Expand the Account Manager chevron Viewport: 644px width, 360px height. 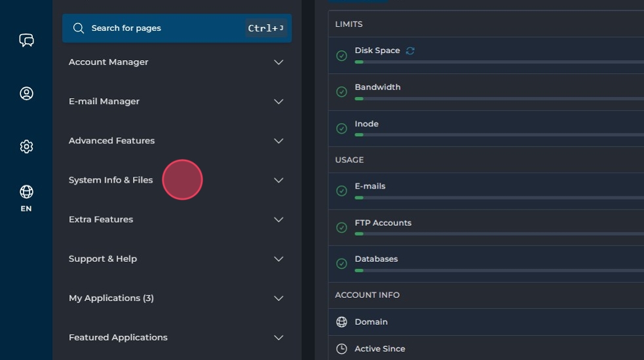tap(278, 62)
